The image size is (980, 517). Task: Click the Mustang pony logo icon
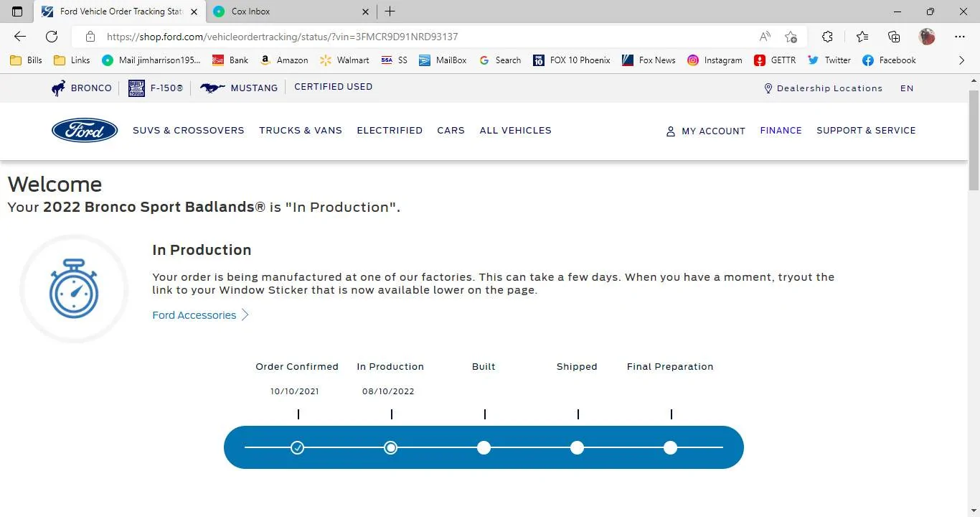point(212,88)
